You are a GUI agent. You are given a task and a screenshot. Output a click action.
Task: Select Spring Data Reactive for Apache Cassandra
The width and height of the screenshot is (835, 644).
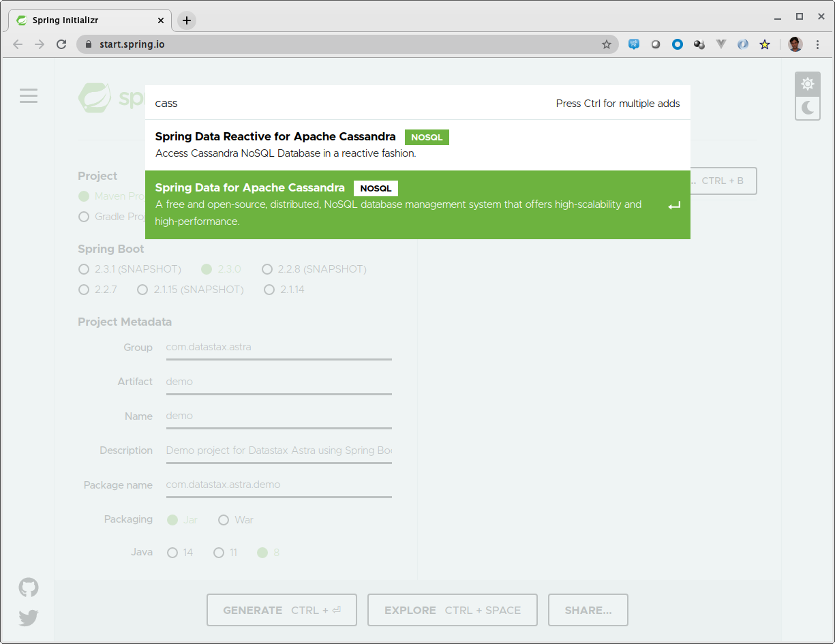(x=418, y=145)
